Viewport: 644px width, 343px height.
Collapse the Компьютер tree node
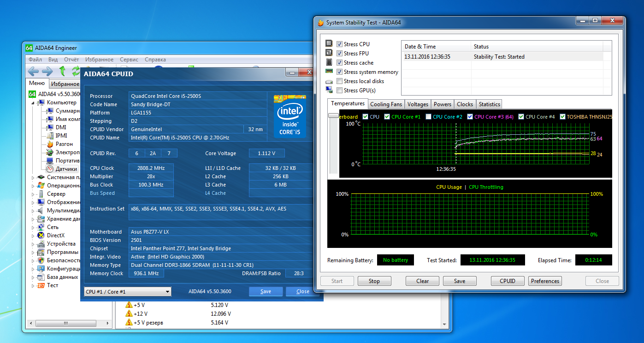click(33, 103)
